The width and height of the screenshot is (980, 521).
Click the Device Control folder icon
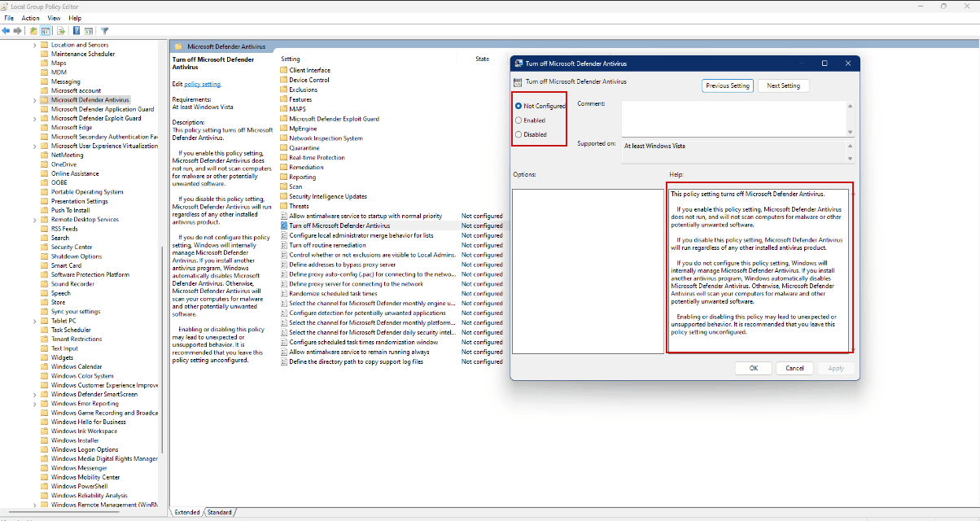click(x=284, y=80)
